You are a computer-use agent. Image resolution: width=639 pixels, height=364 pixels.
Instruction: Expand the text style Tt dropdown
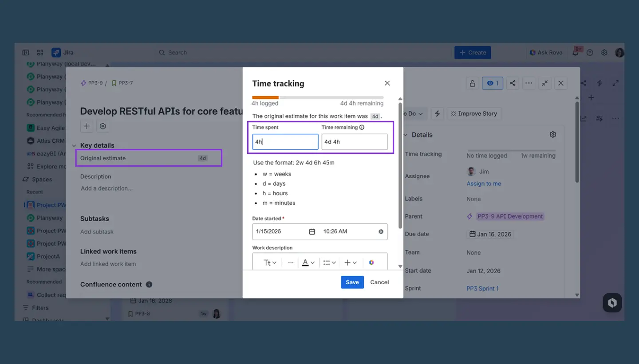tap(268, 262)
